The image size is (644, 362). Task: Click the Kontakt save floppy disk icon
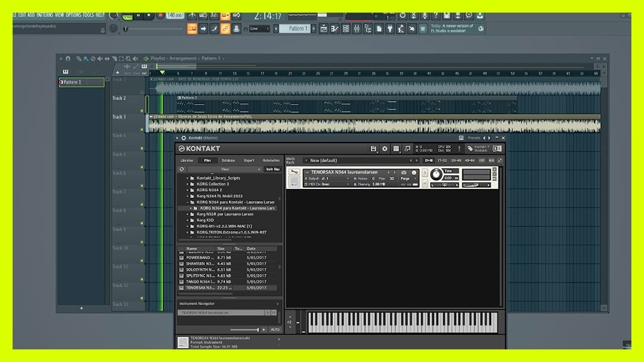373,149
